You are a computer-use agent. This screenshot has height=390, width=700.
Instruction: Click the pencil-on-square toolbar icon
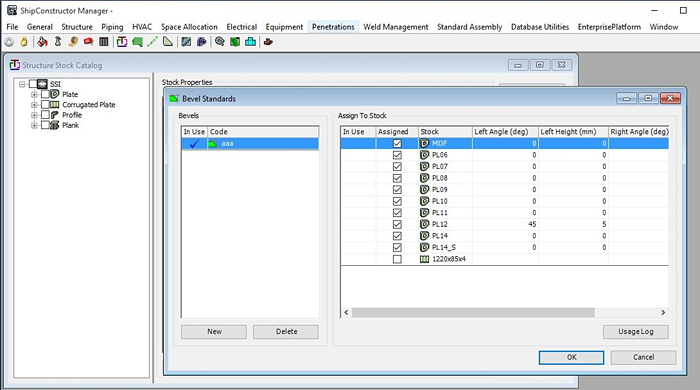point(186,42)
